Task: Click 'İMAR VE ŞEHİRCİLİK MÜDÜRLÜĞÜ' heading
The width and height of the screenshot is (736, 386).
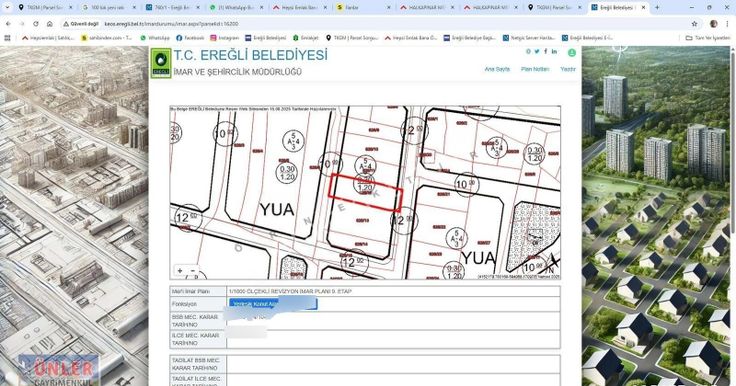Action: (238, 72)
